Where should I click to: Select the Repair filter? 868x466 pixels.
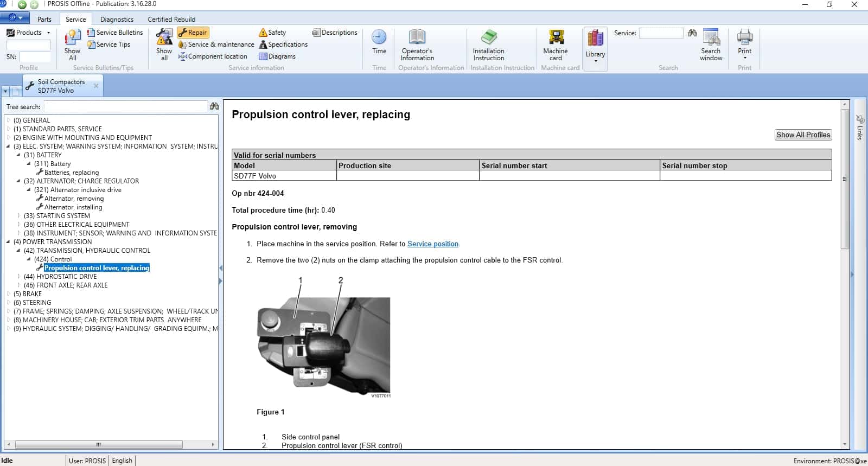pyautogui.click(x=193, y=33)
